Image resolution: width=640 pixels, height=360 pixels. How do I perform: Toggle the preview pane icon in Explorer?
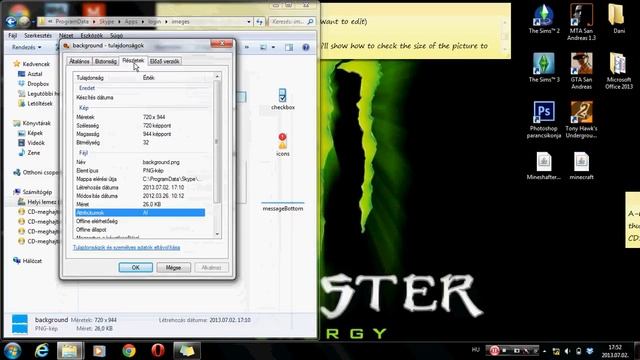[289, 47]
